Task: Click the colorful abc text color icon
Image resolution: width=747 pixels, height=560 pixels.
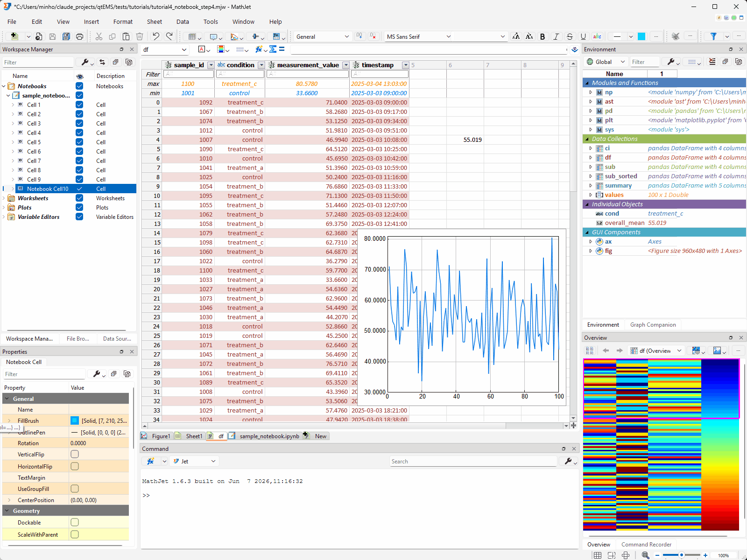Action: [x=597, y=36]
